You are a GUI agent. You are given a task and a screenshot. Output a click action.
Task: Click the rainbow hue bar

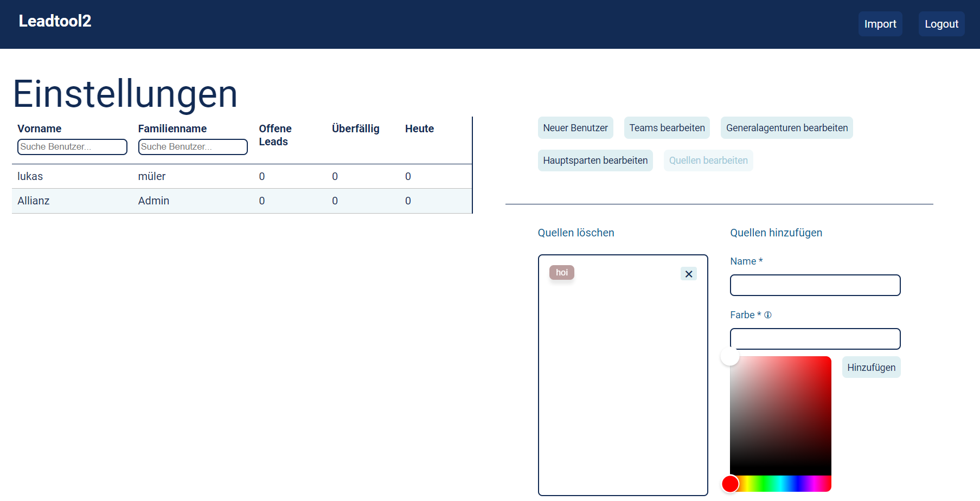pos(780,484)
